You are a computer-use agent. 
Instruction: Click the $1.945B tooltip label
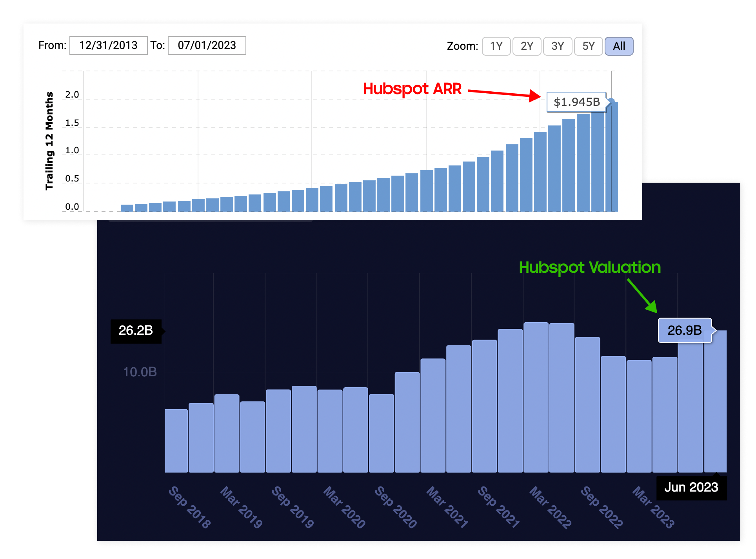tap(576, 102)
